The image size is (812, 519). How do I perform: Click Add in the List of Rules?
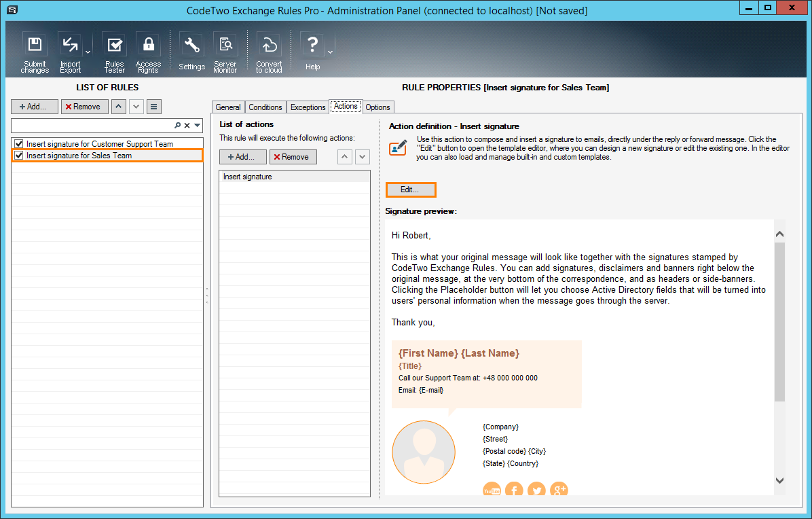(35, 107)
